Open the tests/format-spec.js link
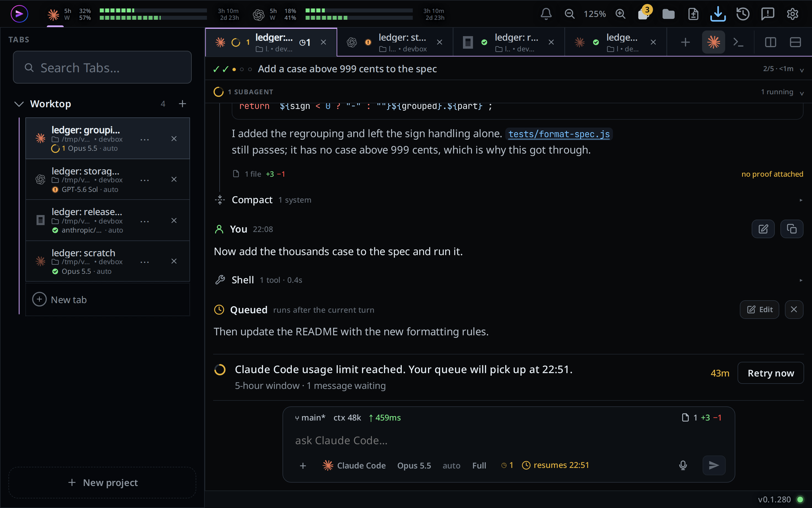 pos(559,134)
